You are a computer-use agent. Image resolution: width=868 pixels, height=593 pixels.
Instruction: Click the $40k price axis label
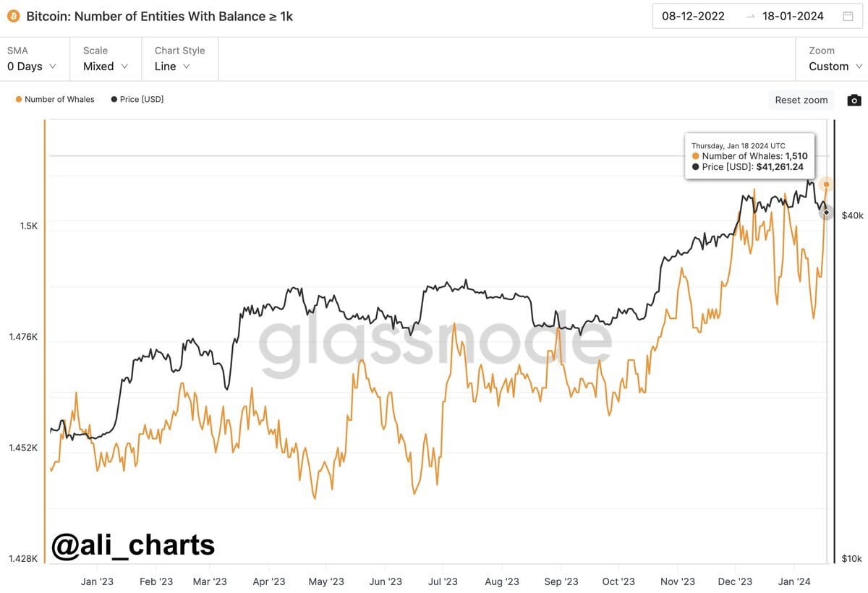[x=852, y=216]
